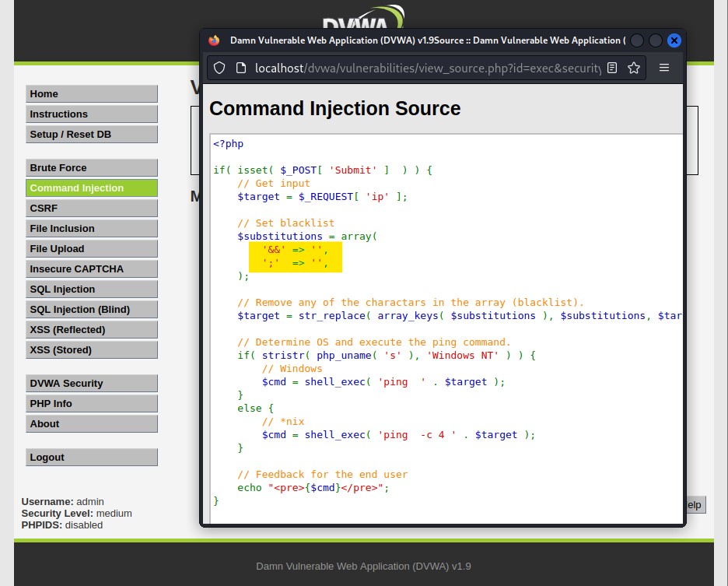Click the DVWA logo in the header

click(x=363, y=17)
